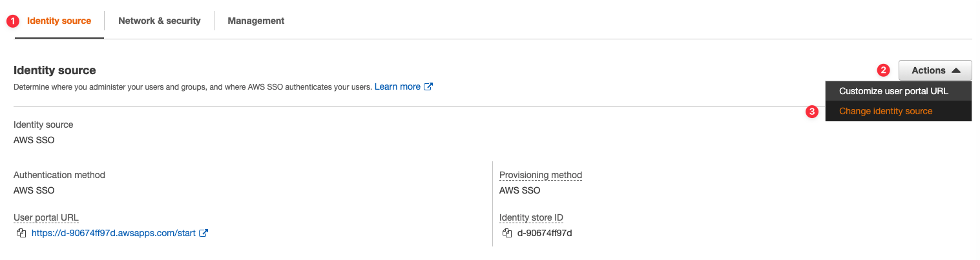Click the User portal URL info label
Image resolution: width=980 pixels, height=260 pixels.
pyautogui.click(x=46, y=217)
